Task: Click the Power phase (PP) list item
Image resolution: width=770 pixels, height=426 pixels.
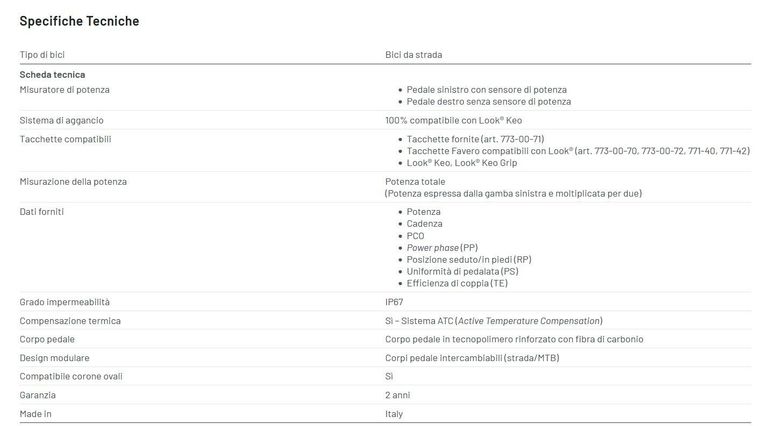Action: click(442, 248)
